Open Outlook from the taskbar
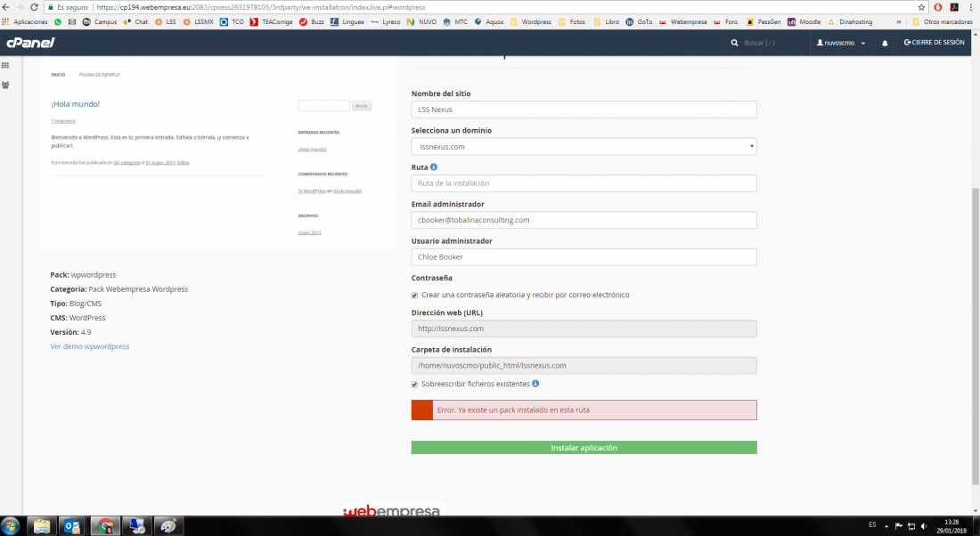The height and width of the screenshot is (536, 980). 72,526
